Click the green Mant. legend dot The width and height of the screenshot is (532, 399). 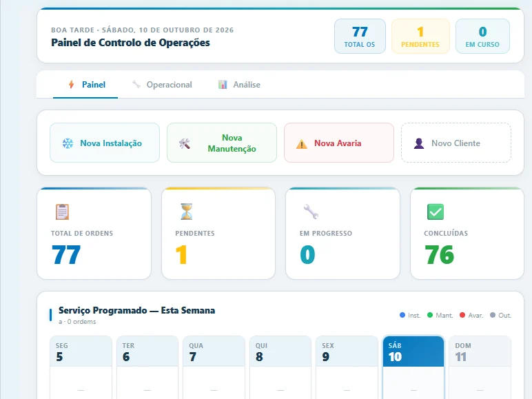(x=430, y=315)
